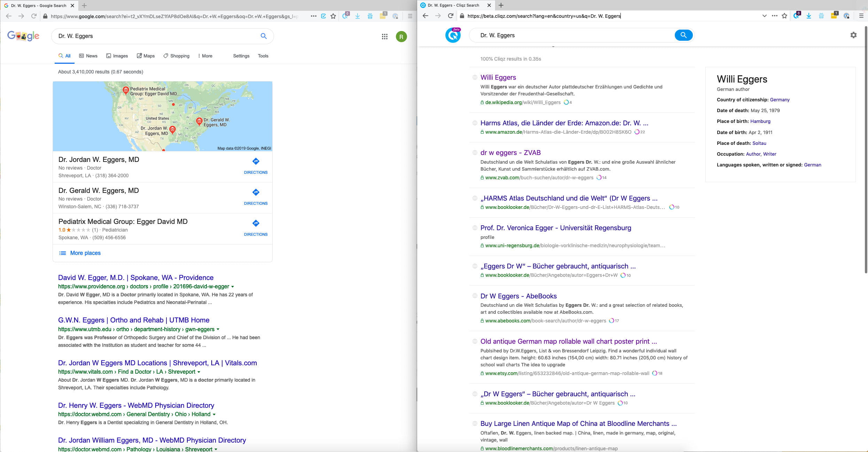Get directions to Dr. Jordan W. Eggers, MD
868x452 pixels.
point(256,166)
